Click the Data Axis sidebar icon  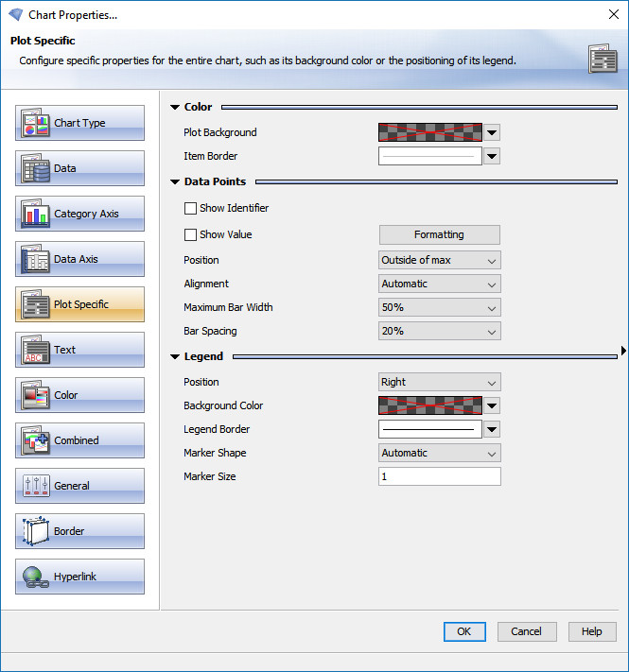pyautogui.click(x=35, y=259)
